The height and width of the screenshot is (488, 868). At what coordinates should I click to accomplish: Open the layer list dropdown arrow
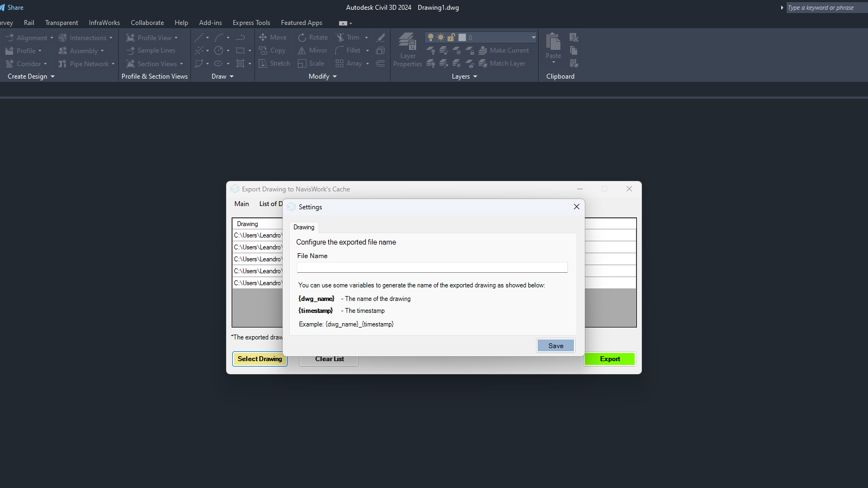pyautogui.click(x=533, y=37)
